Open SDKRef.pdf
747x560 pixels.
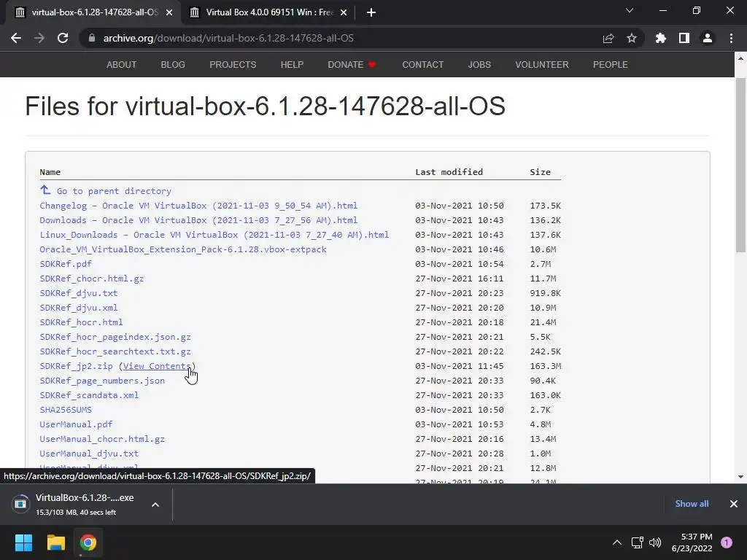tap(66, 264)
